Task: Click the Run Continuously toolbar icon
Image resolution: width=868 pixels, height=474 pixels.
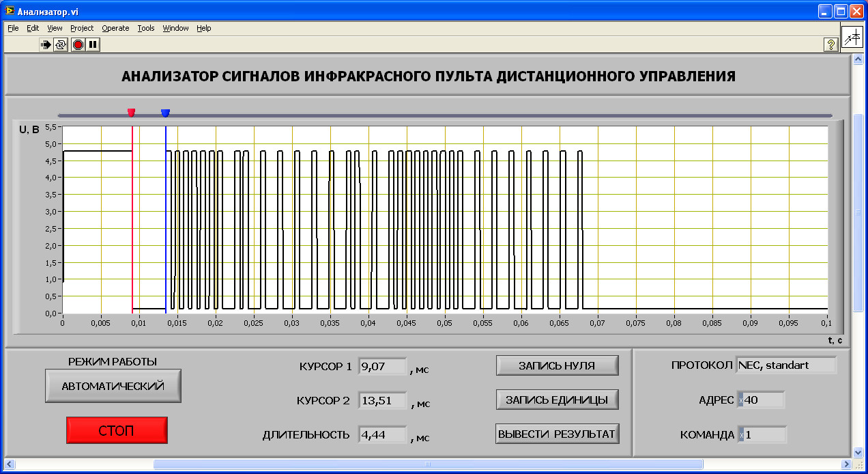Action: click(x=61, y=44)
